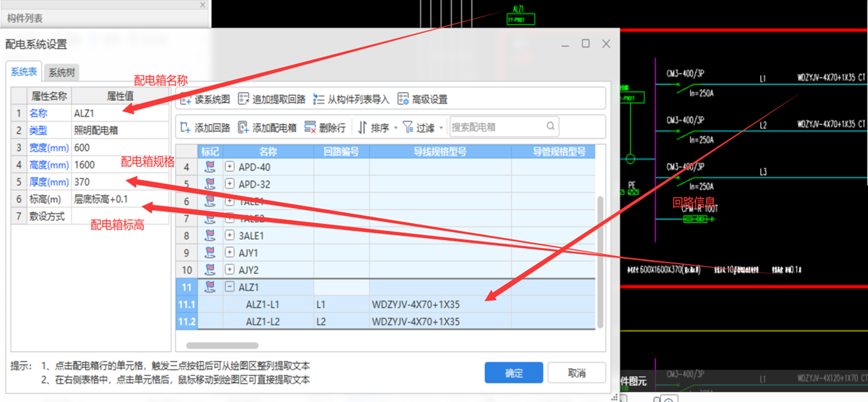Toggle the flag marker for APD-40 row
The height and width of the screenshot is (402, 868).
tap(210, 167)
